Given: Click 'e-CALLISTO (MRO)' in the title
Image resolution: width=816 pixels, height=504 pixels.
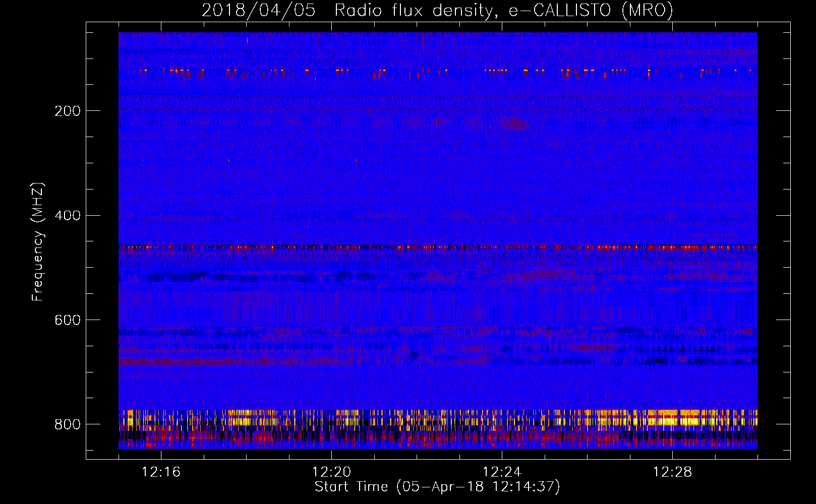Looking at the screenshot, I should (x=591, y=11).
